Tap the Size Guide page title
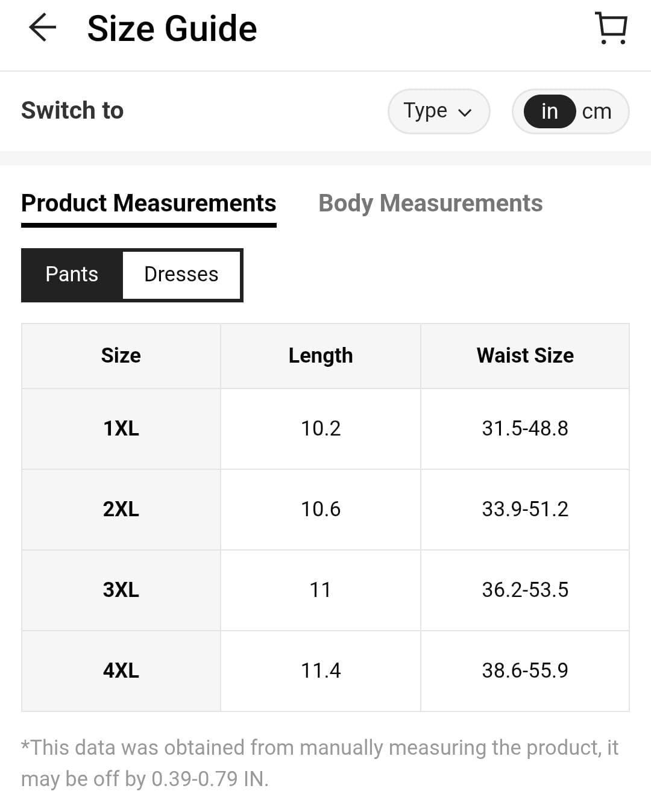The image size is (651, 812). pyautogui.click(x=172, y=29)
